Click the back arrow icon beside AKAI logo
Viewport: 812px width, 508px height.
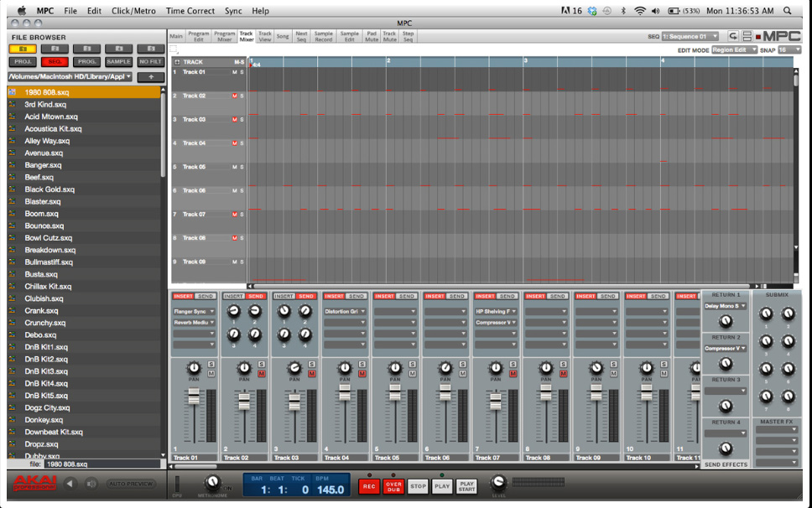click(x=70, y=484)
